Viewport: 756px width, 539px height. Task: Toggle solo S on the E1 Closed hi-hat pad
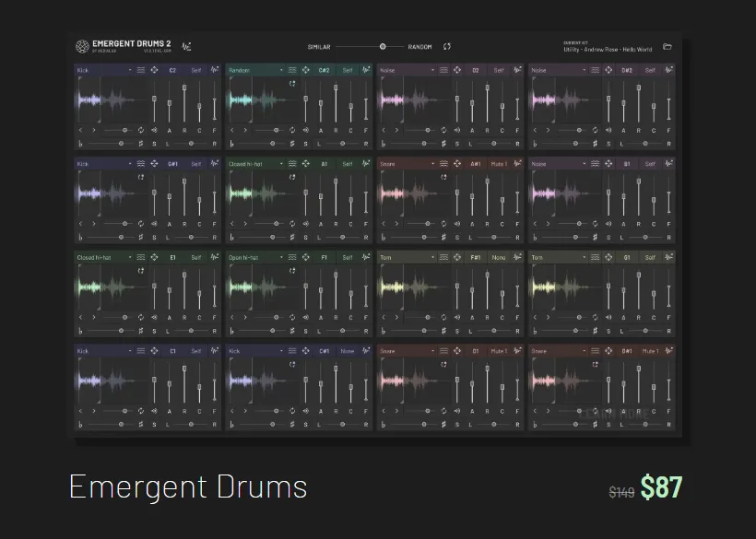[x=154, y=331]
